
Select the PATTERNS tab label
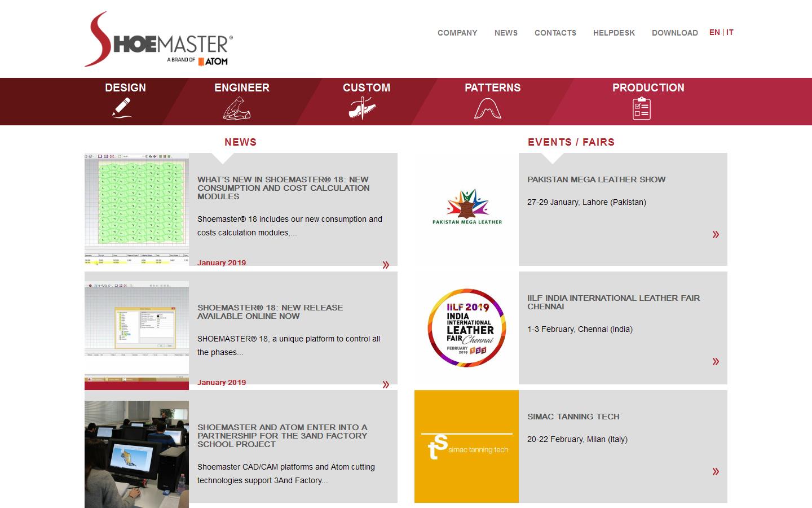tap(493, 87)
